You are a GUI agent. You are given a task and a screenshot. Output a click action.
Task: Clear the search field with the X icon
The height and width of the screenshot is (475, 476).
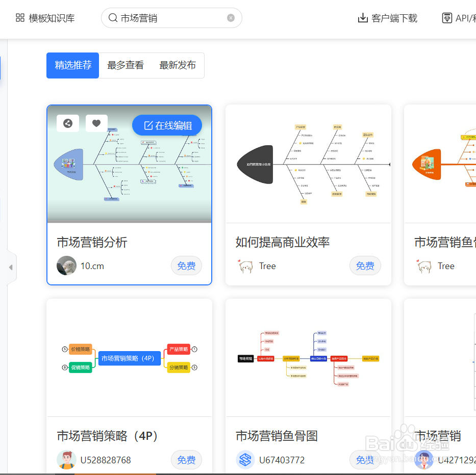pyautogui.click(x=231, y=18)
